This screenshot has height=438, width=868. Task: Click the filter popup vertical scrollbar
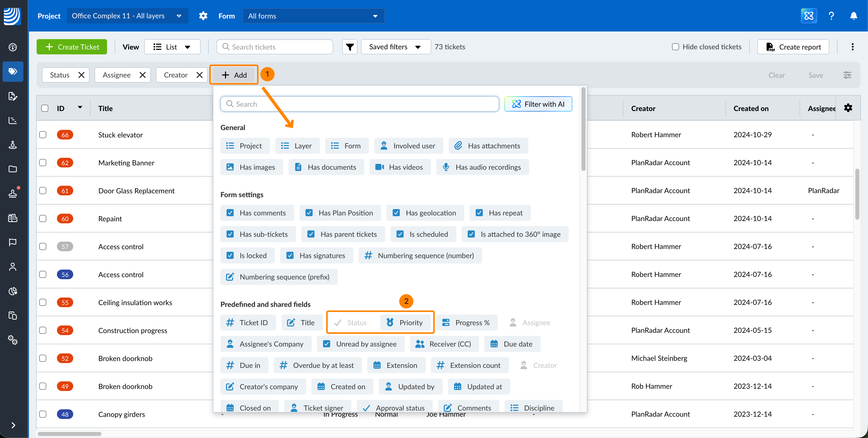pos(583,129)
